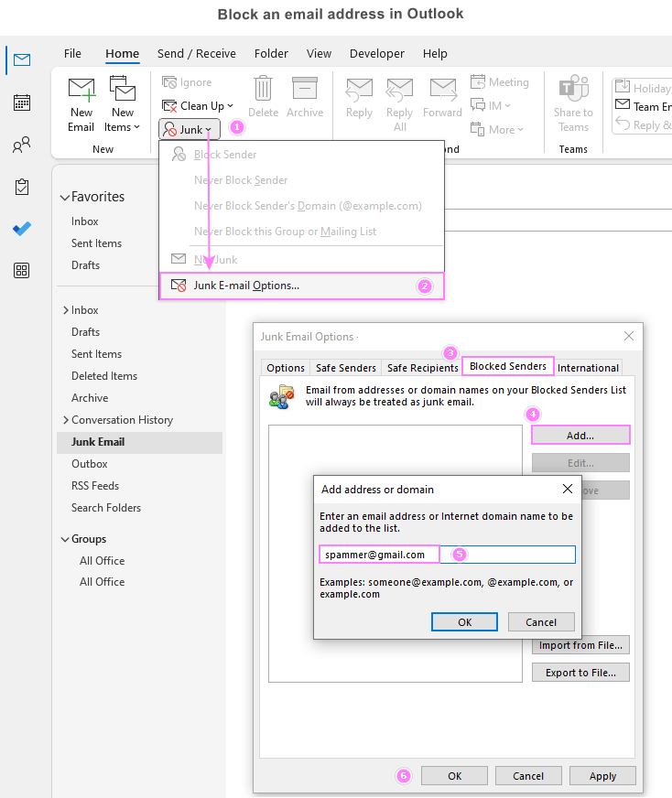The image size is (672, 798).
Task: Click the Reply icon in ribbon
Action: pyautogui.click(x=359, y=98)
